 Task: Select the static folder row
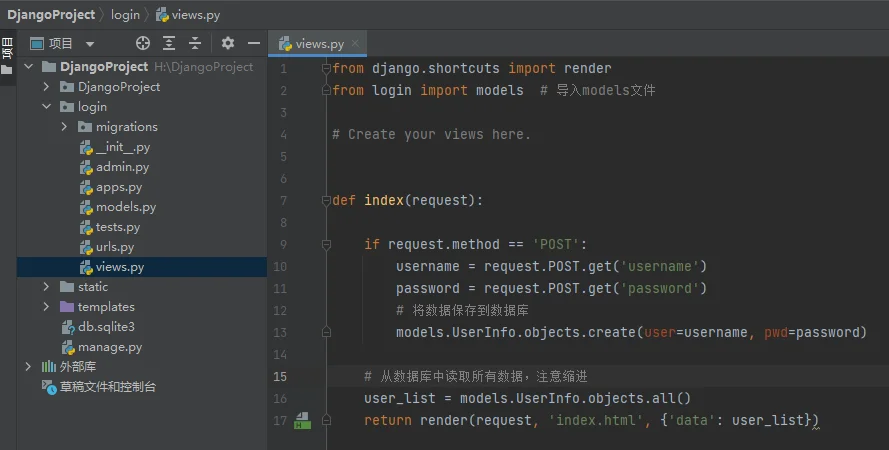pyautogui.click(x=142, y=287)
